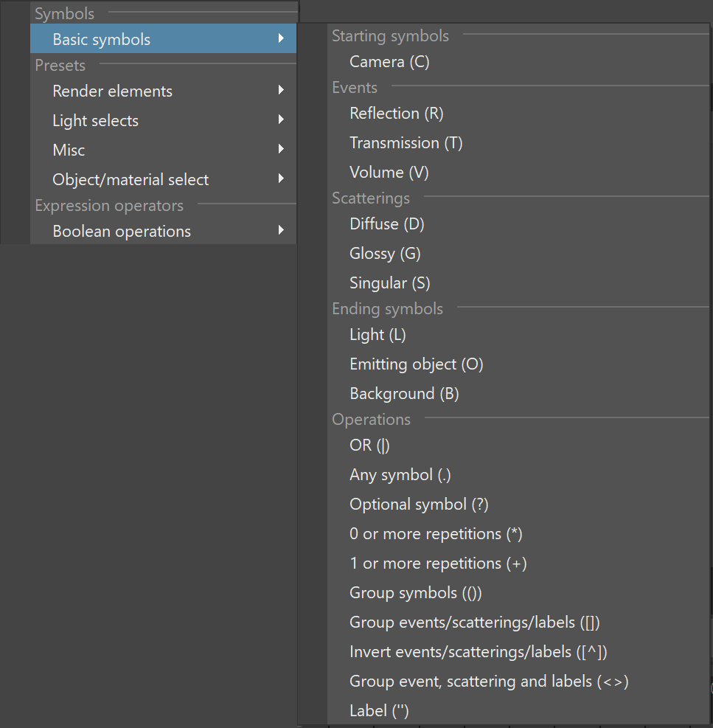Open the Basic symbols submenu
Image resolution: width=713 pixels, height=728 pixels.
(163, 39)
